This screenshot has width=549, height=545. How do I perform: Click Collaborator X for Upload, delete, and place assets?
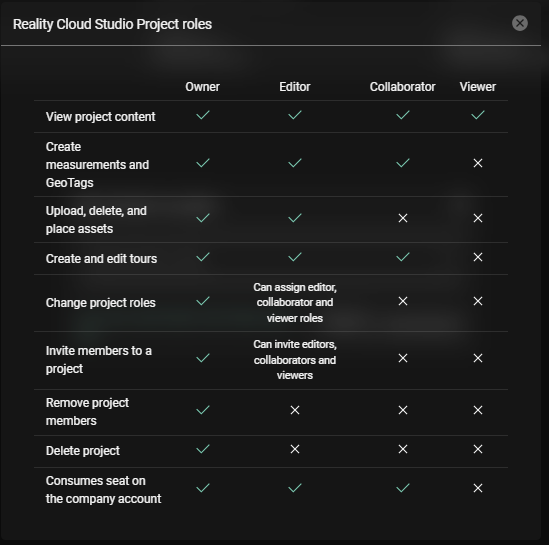(403, 218)
